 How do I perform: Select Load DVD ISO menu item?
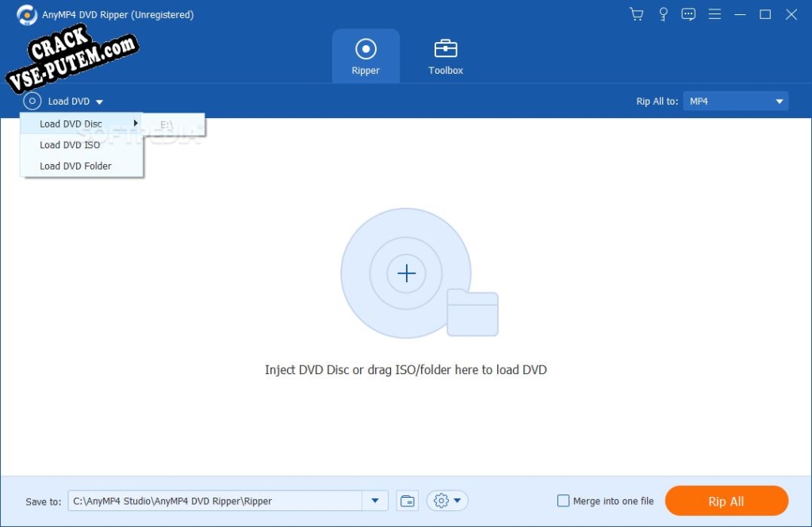pyautogui.click(x=82, y=145)
